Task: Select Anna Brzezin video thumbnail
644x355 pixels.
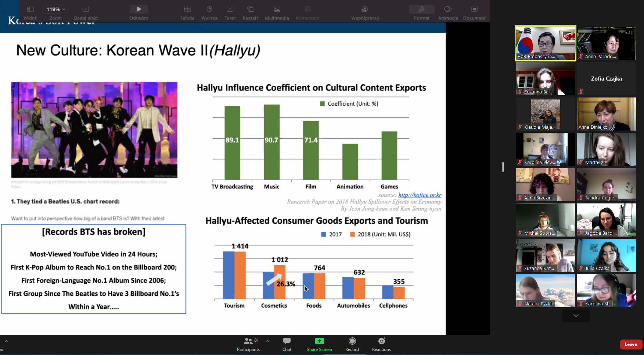Action: (546, 185)
